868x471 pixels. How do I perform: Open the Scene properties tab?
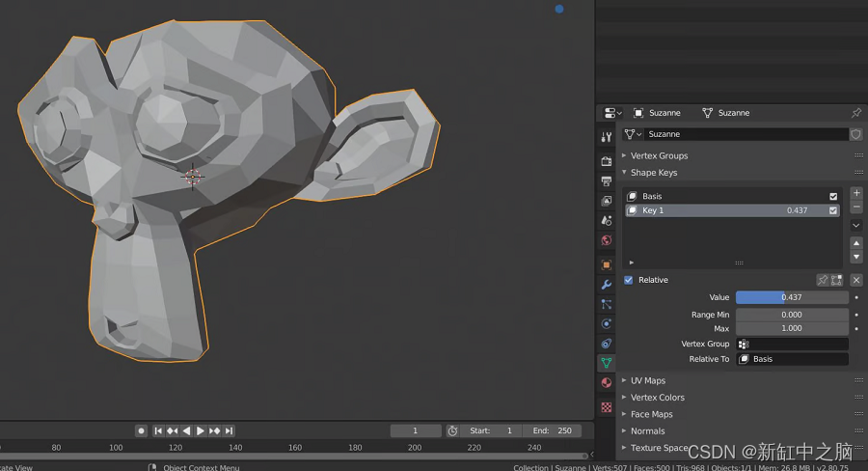[607, 220]
